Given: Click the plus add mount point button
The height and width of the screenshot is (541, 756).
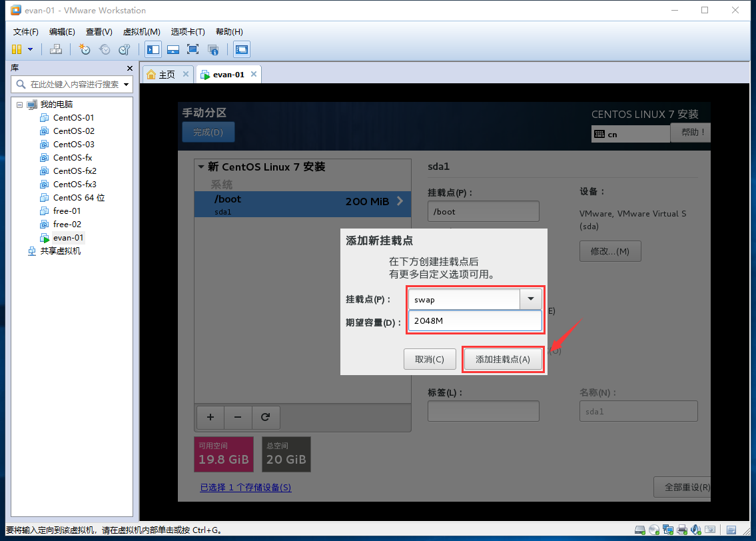Looking at the screenshot, I should 210,417.
